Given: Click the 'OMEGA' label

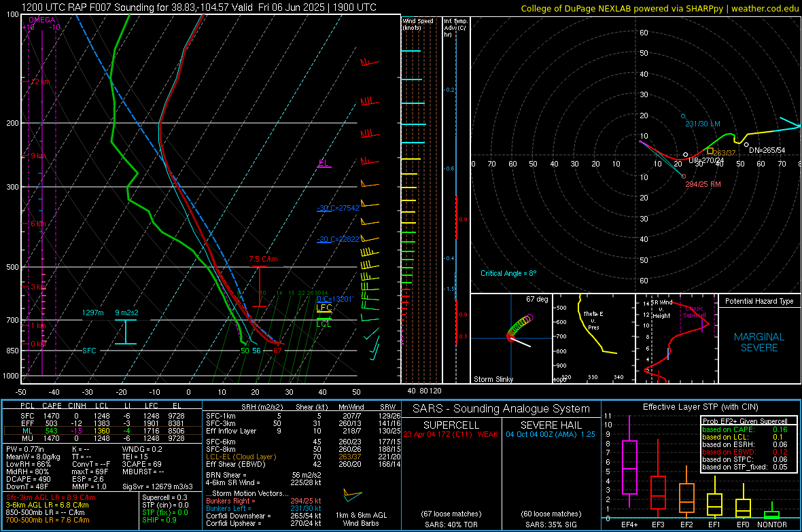Looking at the screenshot, I should point(42,20).
